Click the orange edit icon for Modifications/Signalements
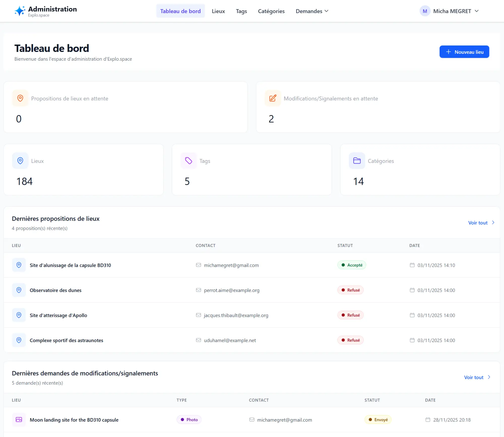This screenshot has width=504, height=437. (273, 98)
